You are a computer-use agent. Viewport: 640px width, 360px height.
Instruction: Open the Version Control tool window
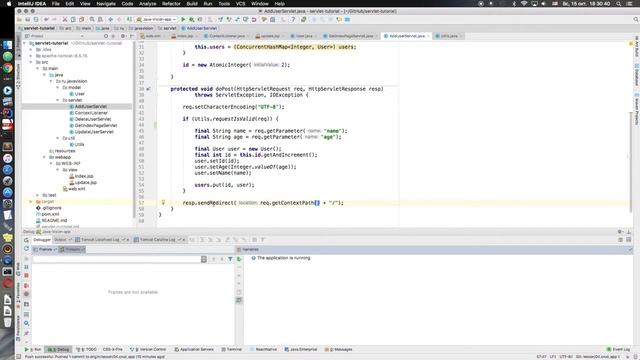[x=148, y=349]
